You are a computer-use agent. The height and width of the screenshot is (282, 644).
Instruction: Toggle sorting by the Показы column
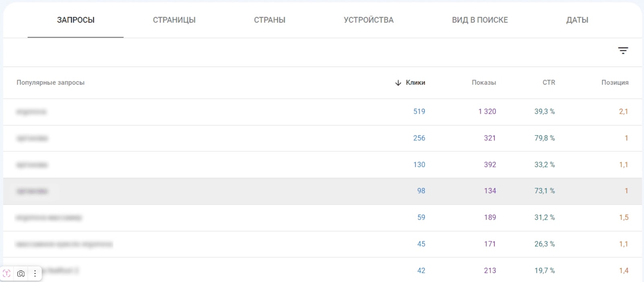pyautogui.click(x=484, y=83)
